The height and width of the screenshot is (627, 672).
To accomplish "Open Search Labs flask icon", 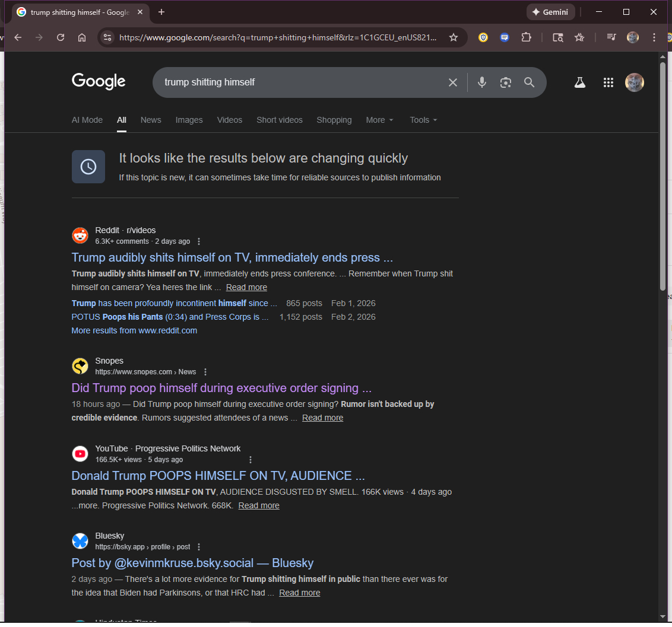I will (x=580, y=83).
